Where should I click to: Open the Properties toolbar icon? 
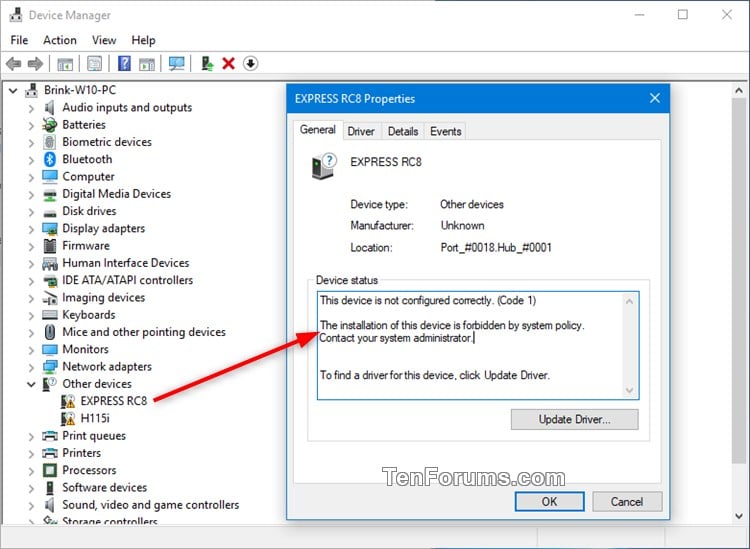[94, 63]
